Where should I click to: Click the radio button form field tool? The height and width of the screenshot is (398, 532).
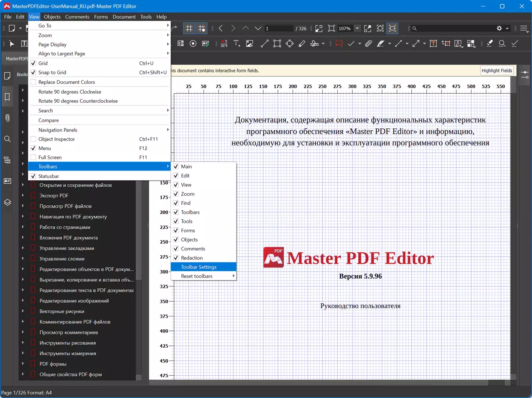point(193,44)
